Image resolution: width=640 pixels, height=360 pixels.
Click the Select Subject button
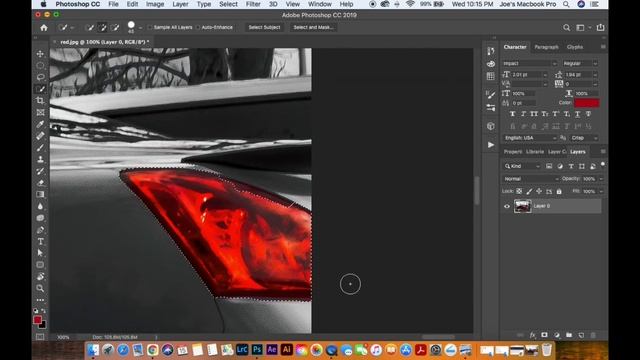pos(264,27)
